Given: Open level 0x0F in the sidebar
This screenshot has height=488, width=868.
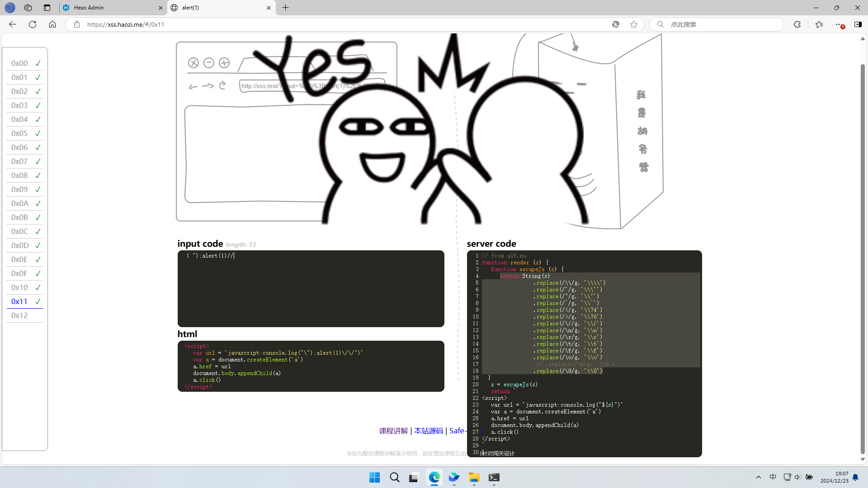Looking at the screenshot, I should click(x=25, y=273).
